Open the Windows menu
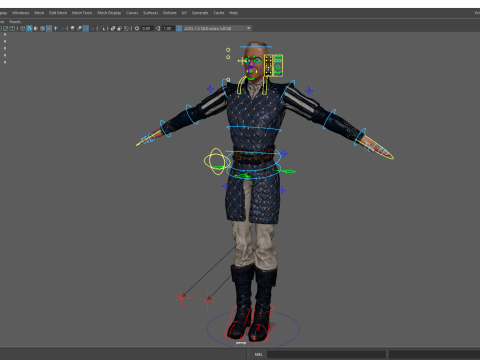 21,13
